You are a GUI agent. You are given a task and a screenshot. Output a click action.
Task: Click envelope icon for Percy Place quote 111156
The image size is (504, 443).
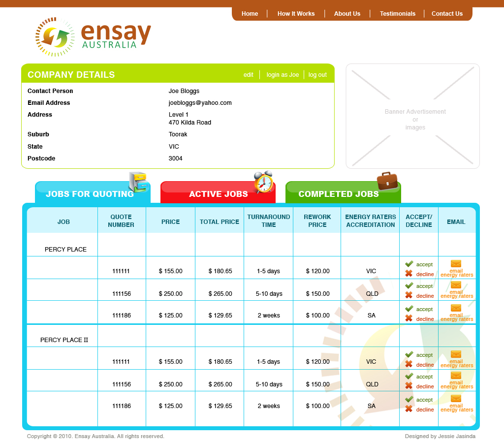456,285
